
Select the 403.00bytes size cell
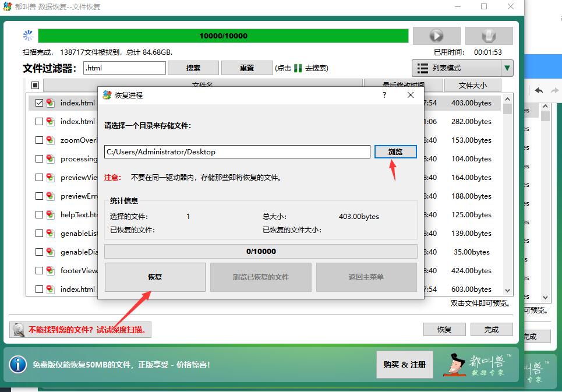(471, 103)
